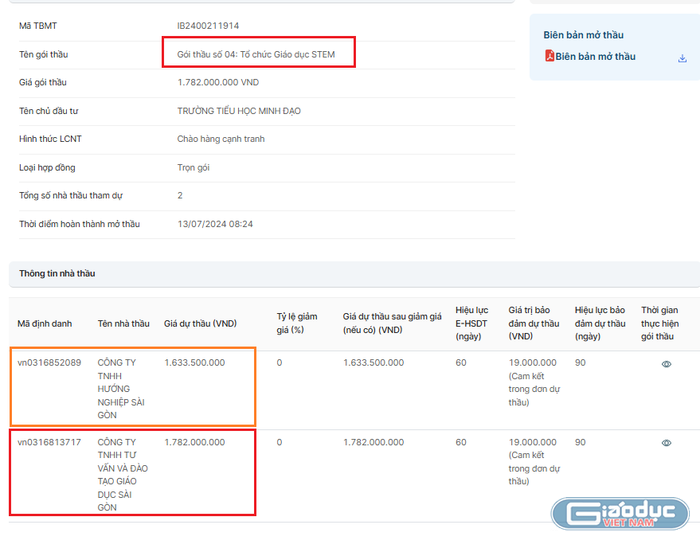This screenshot has height=541, width=700.
Task: Click the package name Gói thầu số 04
Action: coord(258,53)
